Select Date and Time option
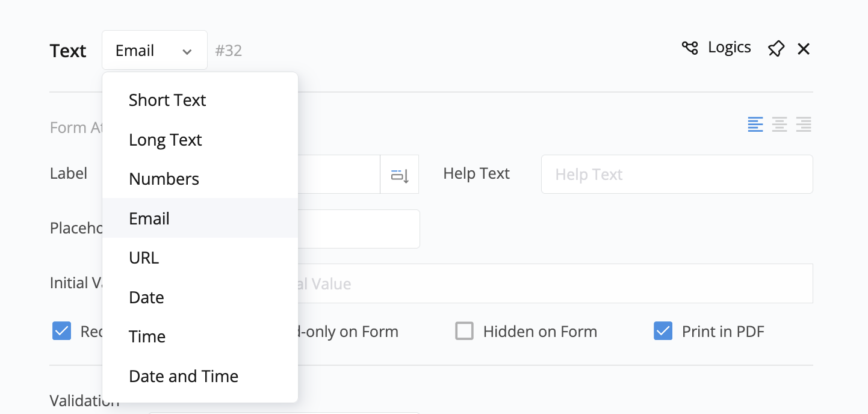868x414 pixels. (x=184, y=376)
